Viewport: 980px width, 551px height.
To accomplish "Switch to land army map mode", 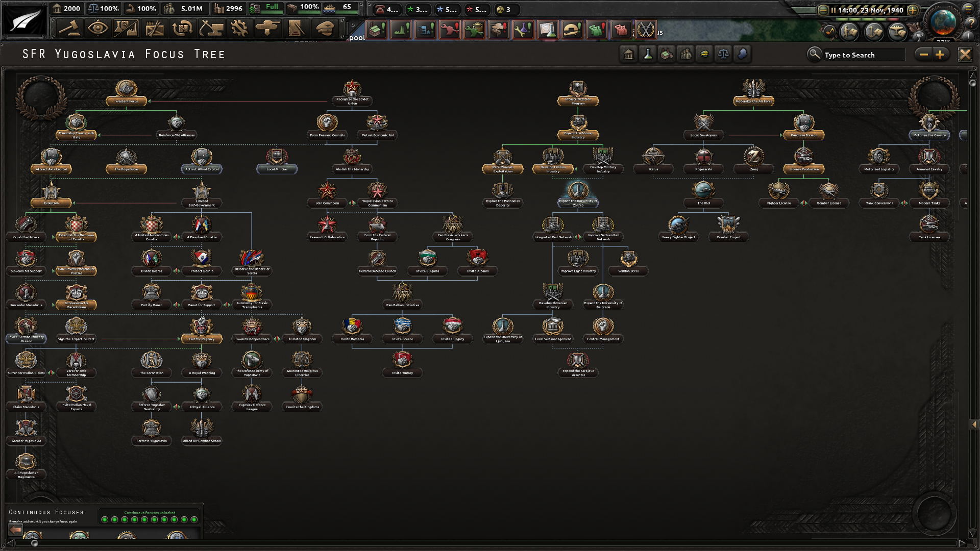I will (849, 32).
